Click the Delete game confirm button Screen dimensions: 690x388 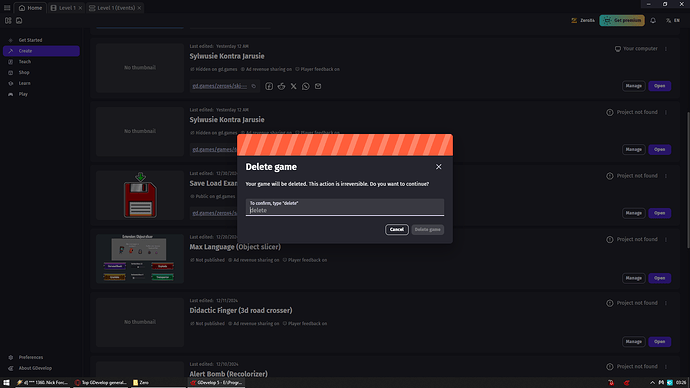(427, 230)
